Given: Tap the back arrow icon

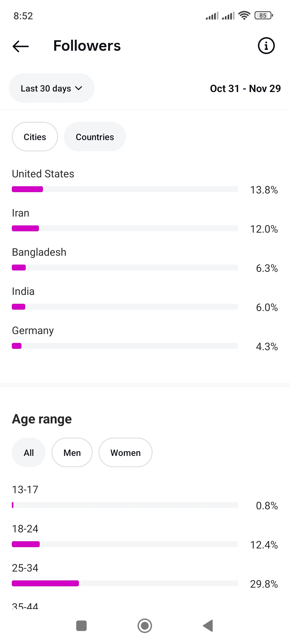Looking at the screenshot, I should coord(21,46).
